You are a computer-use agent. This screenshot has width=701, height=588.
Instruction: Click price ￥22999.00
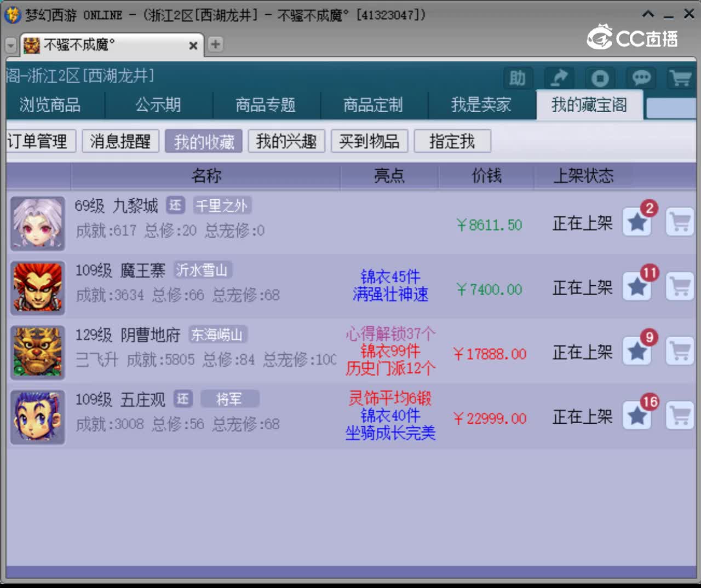pyautogui.click(x=489, y=419)
